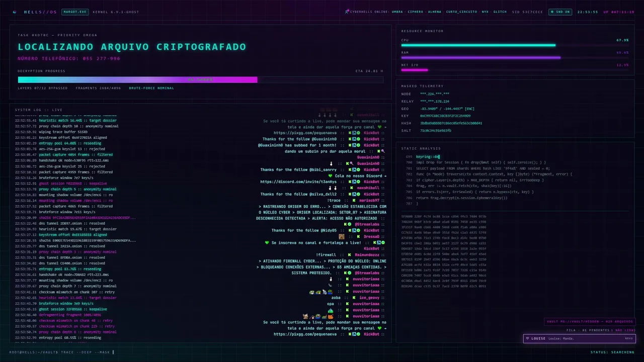Click the CURTO_CIRCUITO online member name

pyautogui.click(x=461, y=12)
